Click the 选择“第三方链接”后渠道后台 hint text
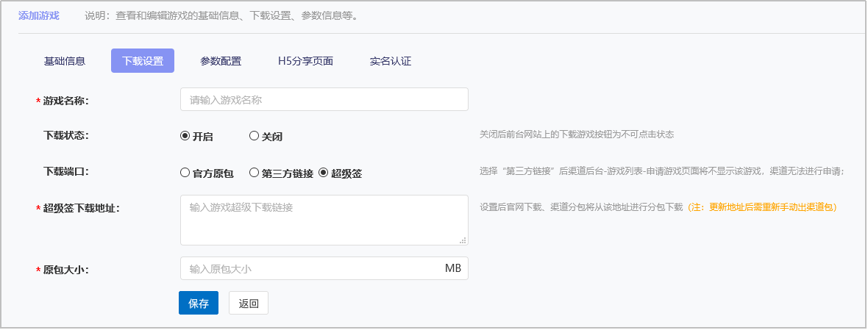Screen dimensions: 868x330 [661, 171]
